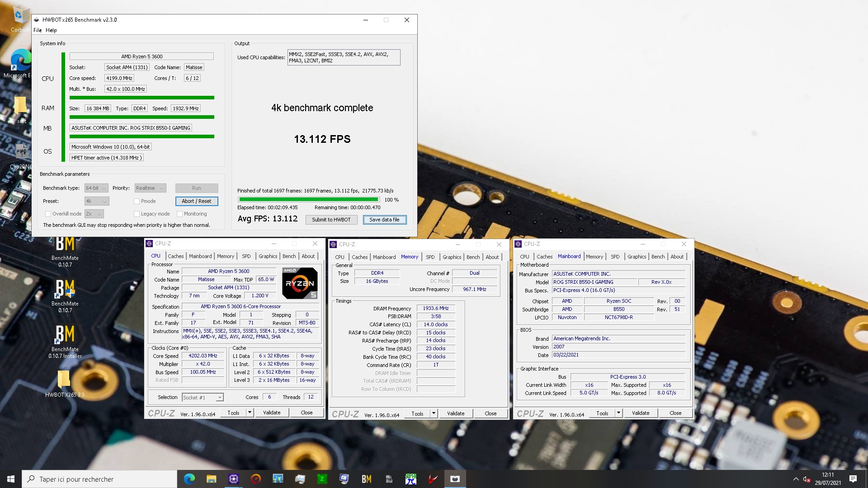Click Close in the Memory tab window
The height and width of the screenshot is (488, 868).
491,413
